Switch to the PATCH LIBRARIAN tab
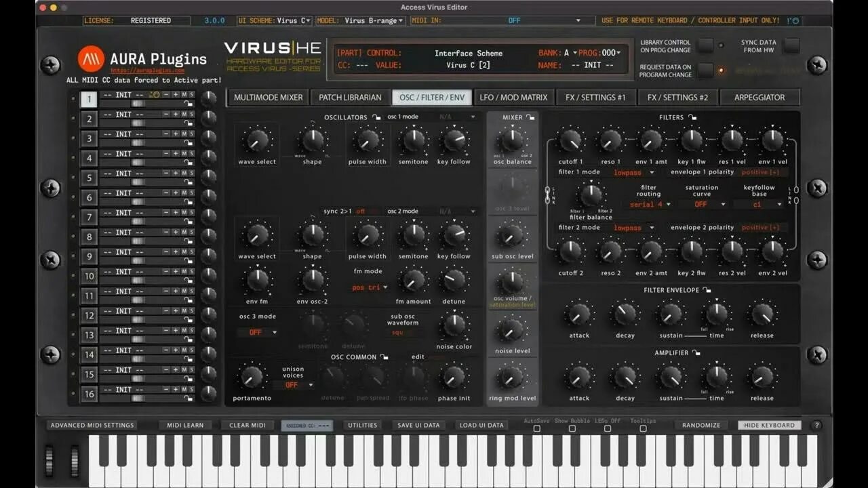868x488 pixels. point(351,97)
